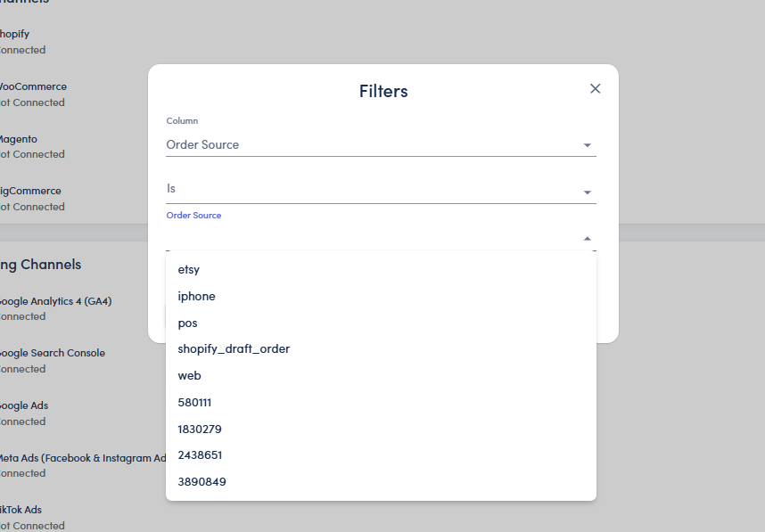Click the Is operator field
The width and height of the screenshot is (765, 532).
point(366,189)
